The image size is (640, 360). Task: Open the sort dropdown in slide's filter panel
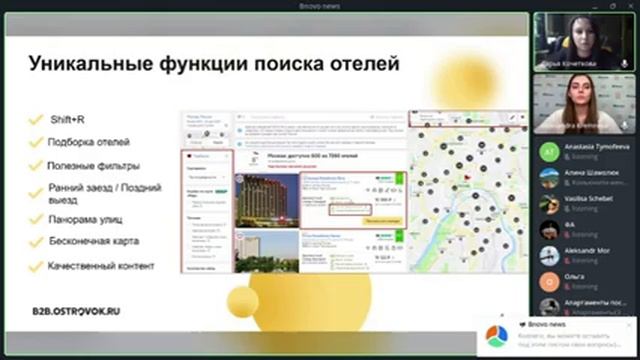click(x=207, y=177)
